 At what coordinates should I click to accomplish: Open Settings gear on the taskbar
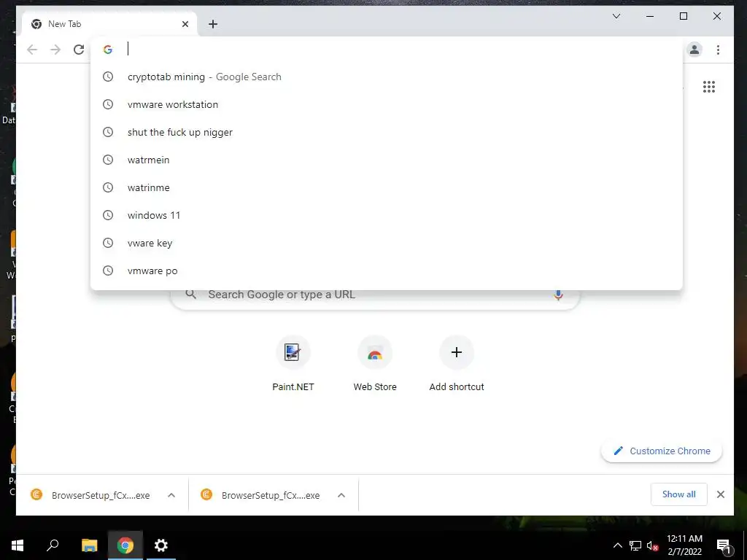click(x=161, y=545)
